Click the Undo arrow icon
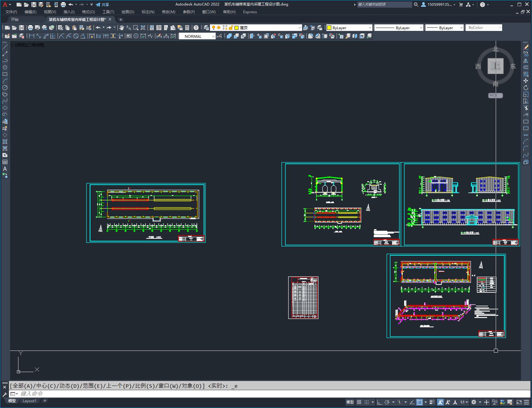Screen dimensions: 532x408 pos(98,28)
